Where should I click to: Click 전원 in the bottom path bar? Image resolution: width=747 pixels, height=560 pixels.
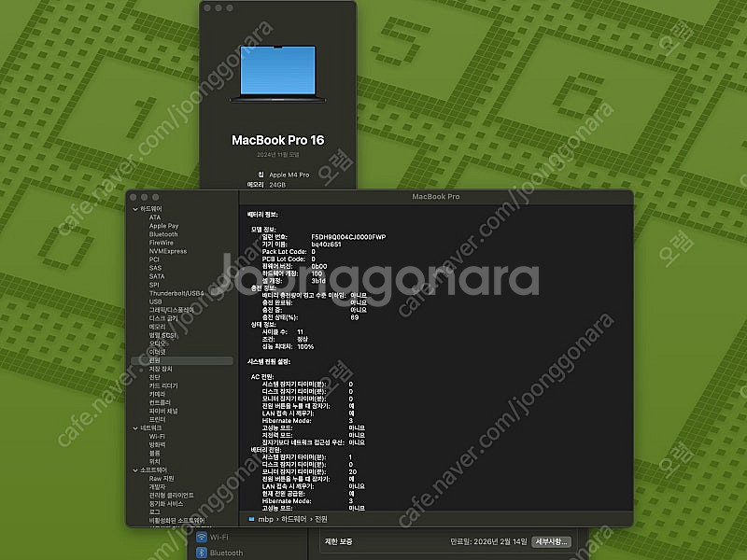(321, 519)
